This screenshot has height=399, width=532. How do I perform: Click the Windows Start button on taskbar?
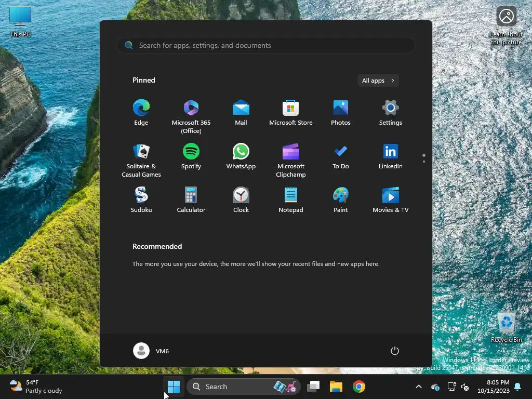point(174,387)
